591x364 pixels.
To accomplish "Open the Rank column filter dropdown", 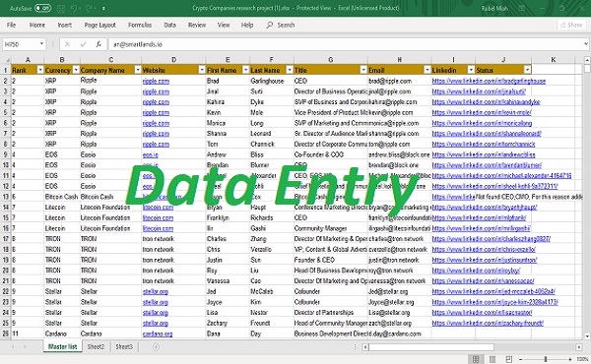I will 40,70.
